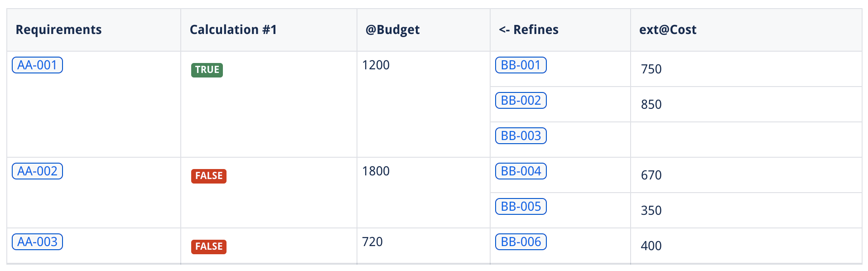Viewport: 868px width, 271px height.
Task: Open the BB-005 link
Action: pos(521,207)
